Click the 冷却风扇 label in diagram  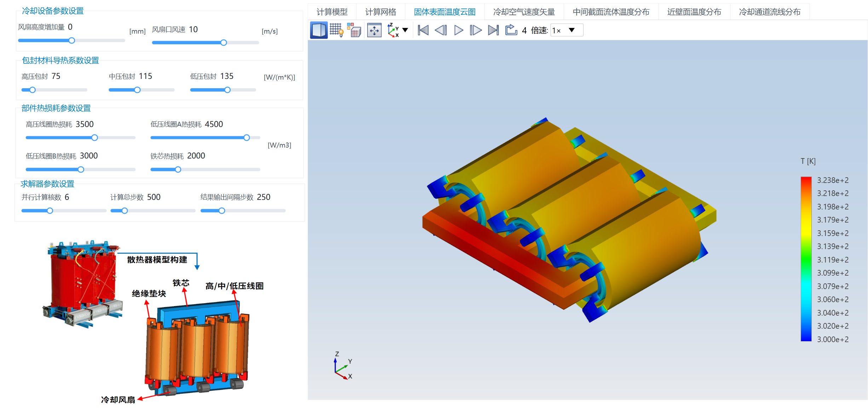tap(118, 400)
